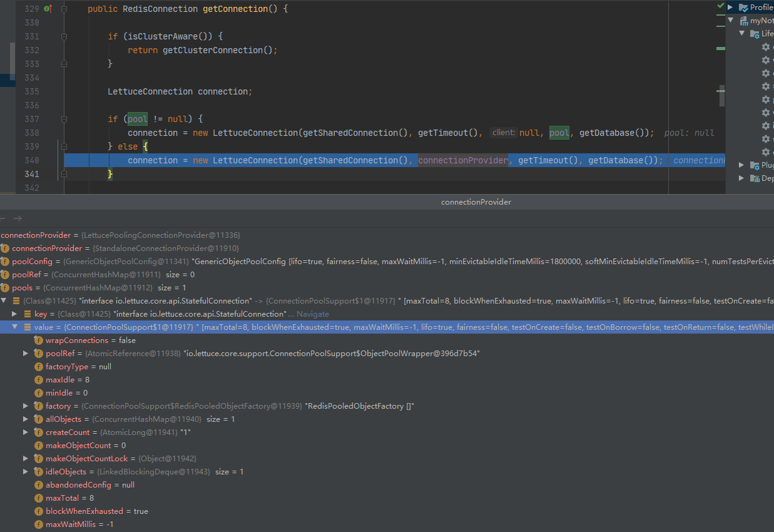Fold the else block at line 339
774x532 pixels.
coord(64,146)
